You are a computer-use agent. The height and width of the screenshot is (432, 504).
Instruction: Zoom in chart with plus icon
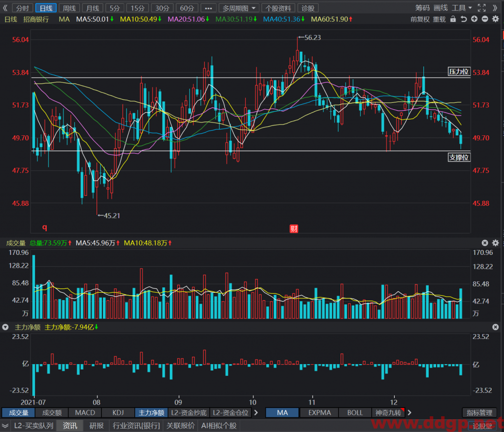pyautogui.click(x=474, y=19)
